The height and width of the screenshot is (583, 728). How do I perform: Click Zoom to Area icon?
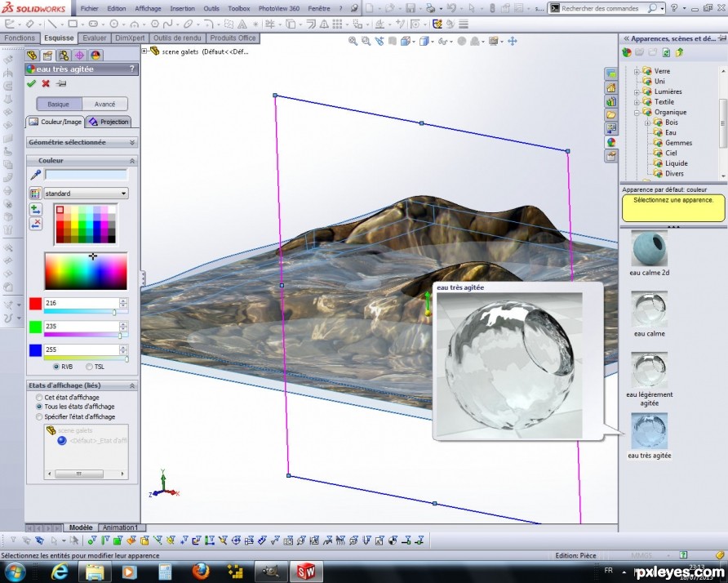pos(366,42)
